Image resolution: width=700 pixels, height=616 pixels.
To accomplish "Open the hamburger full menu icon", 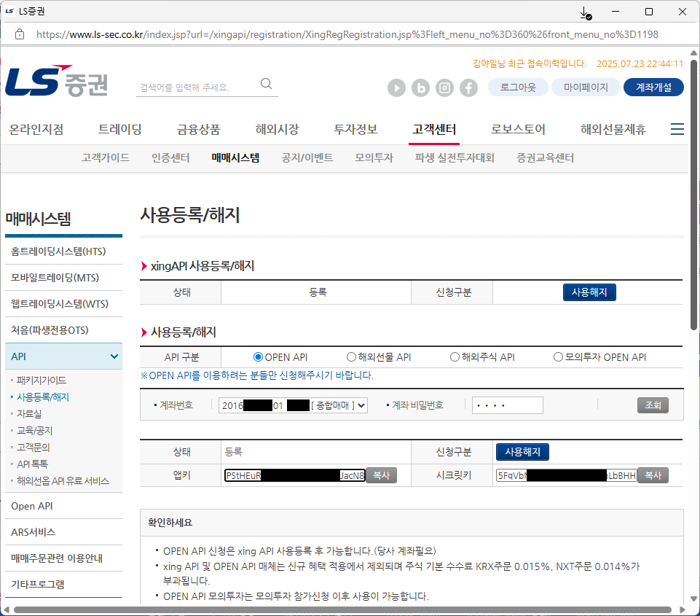I will pos(677,130).
